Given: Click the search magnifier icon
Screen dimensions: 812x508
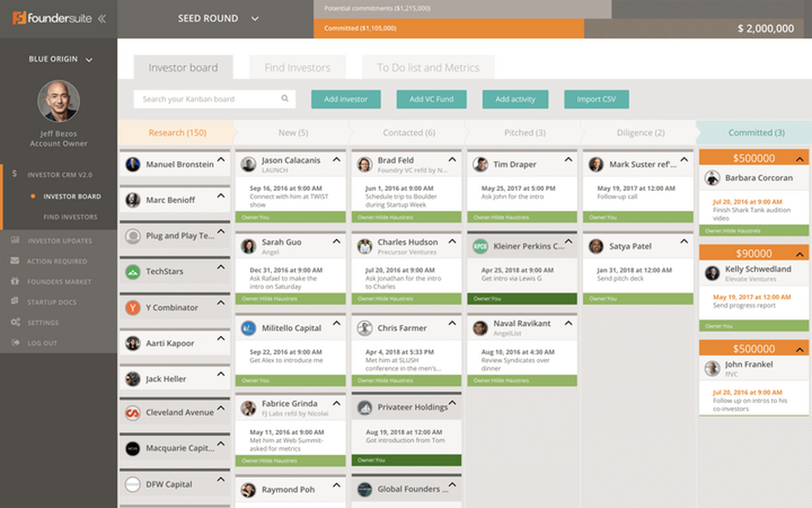Looking at the screenshot, I should coord(285,98).
